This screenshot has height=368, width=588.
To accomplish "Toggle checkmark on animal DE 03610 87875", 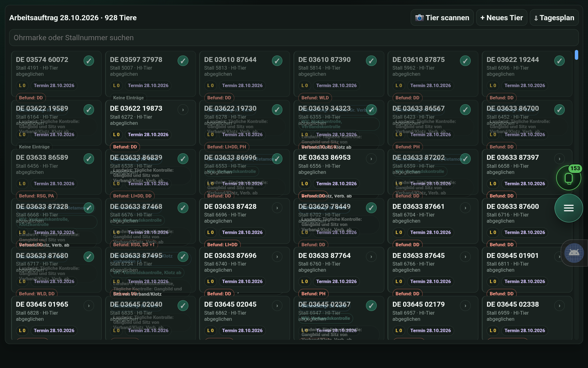I will pos(465,61).
